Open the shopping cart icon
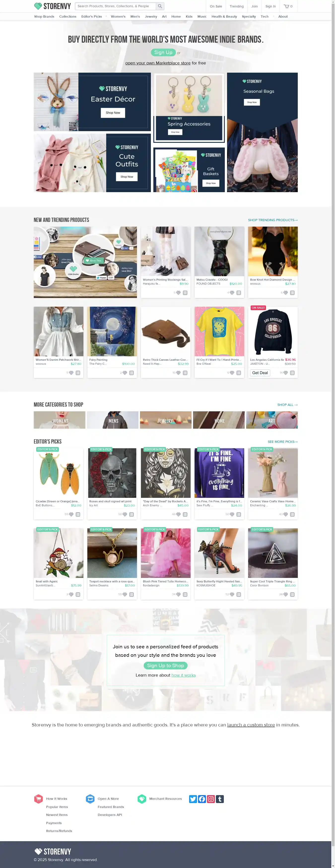The image size is (335, 868). click(x=286, y=6)
